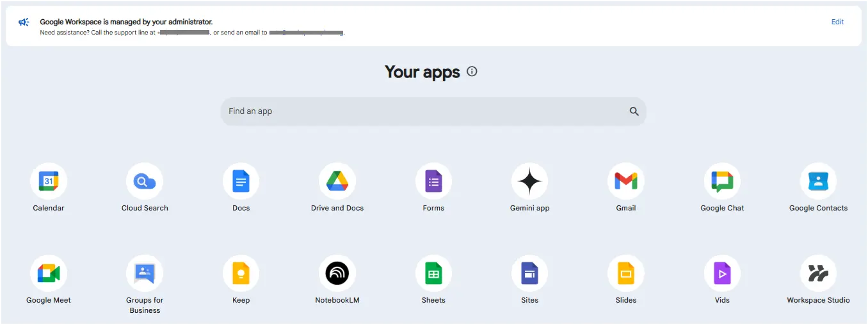Screen dimensions: 868x325
Task: Click the Google Chat label
Action: [722, 208]
